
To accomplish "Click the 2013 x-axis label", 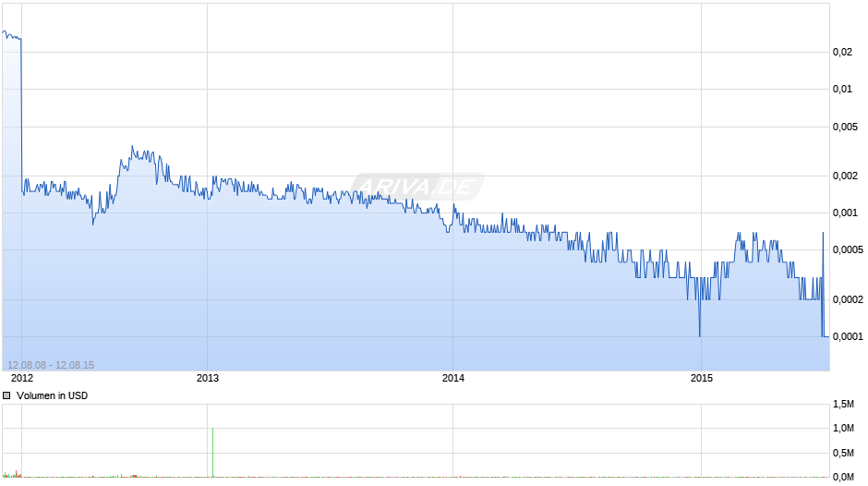I will point(208,378).
